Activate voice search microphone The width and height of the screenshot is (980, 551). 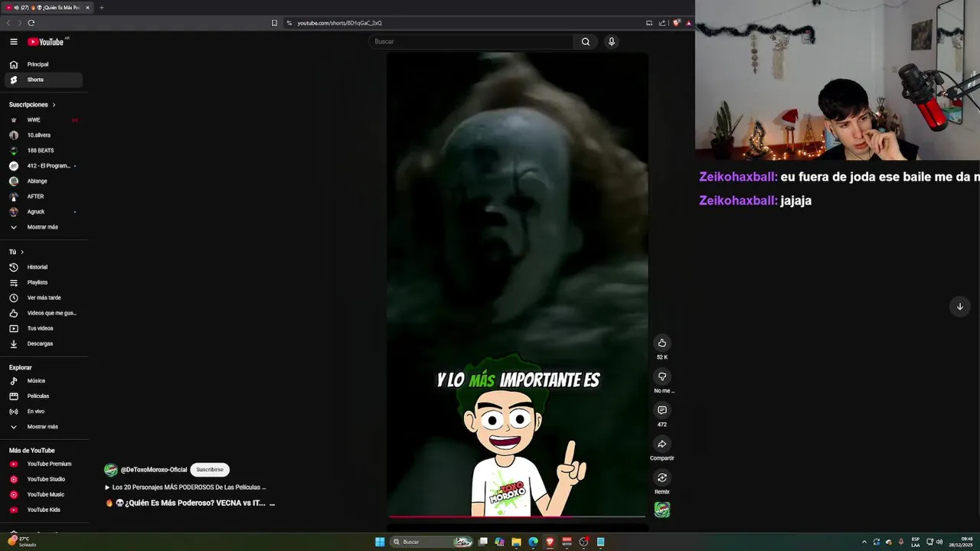611,42
